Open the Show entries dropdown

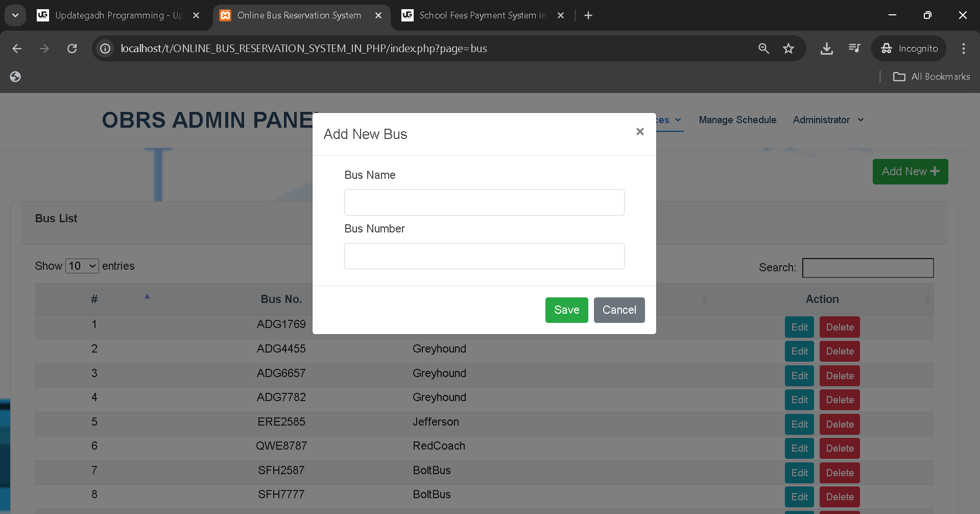pyautogui.click(x=82, y=266)
